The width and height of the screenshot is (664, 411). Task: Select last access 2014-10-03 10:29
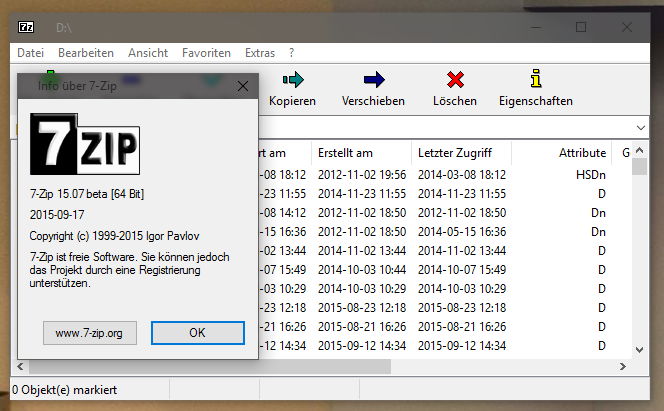[x=462, y=289]
